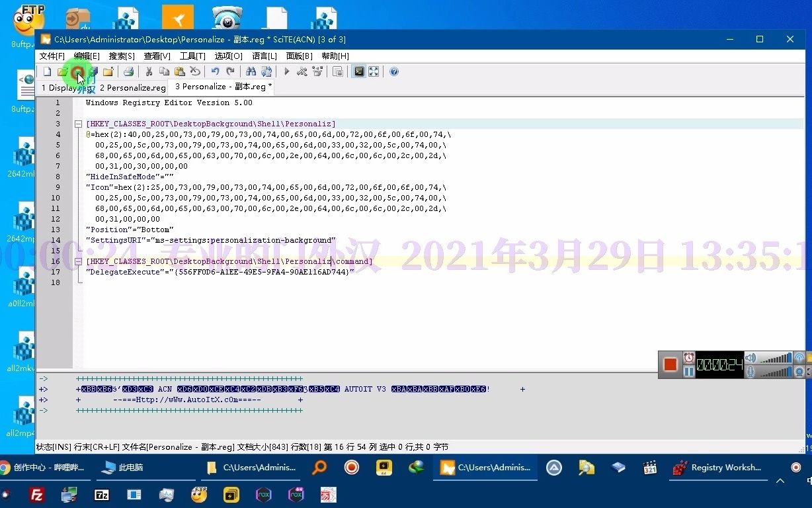The height and width of the screenshot is (508, 812).
Task: Open Registry Workshop from the taskbar
Action: (x=717, y=468)
